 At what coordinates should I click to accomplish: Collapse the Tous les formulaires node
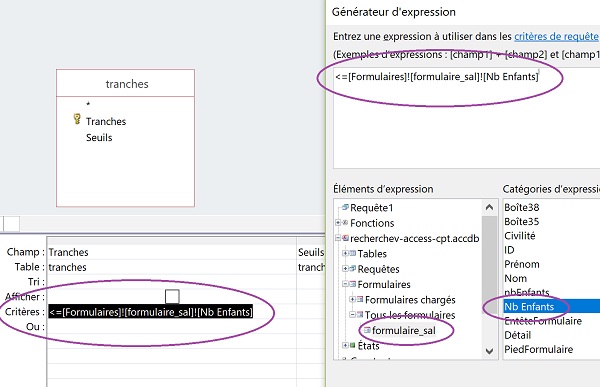[x=352, y=315]
